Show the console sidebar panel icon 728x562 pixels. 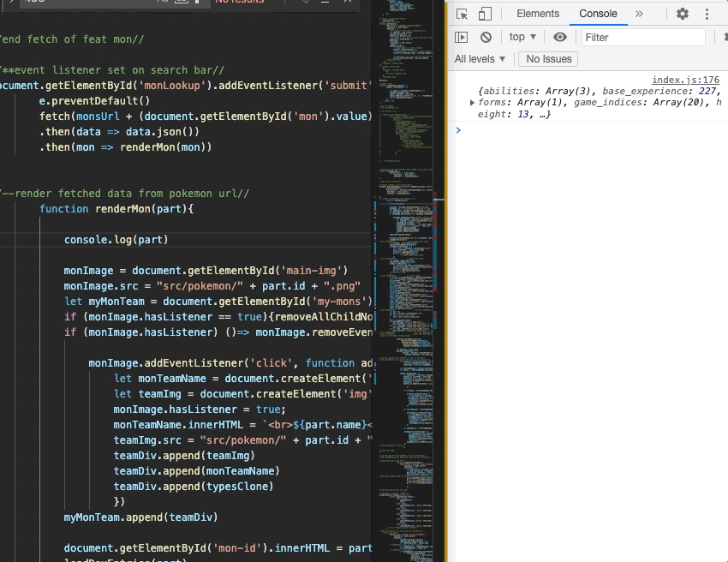coord(461,37)
